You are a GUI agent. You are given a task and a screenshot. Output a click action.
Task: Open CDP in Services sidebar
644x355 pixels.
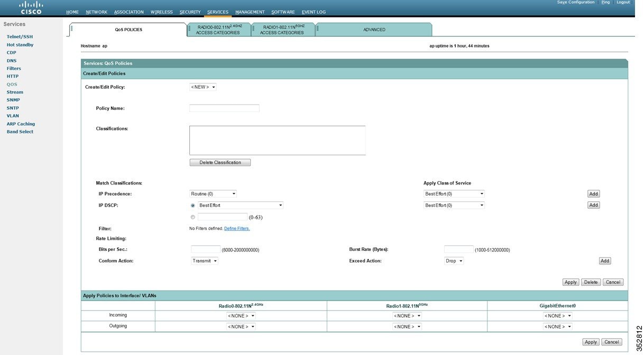click(x=11, y=53)
